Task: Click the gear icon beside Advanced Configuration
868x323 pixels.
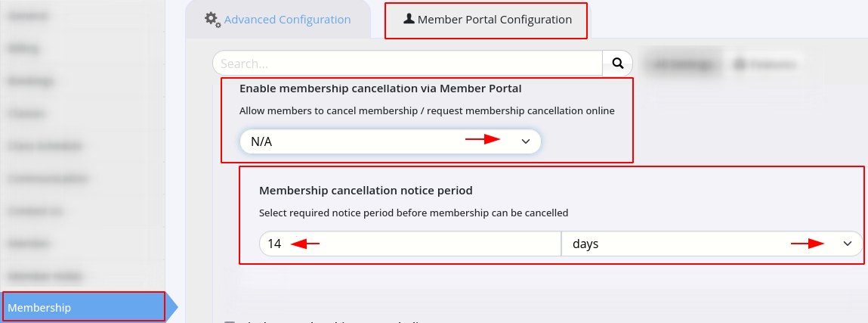Action: 212,20
